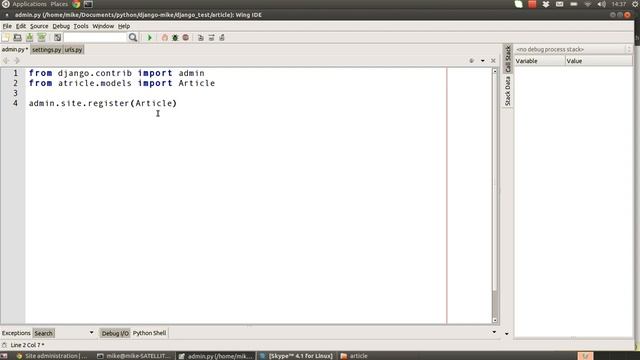The height and width of the screenshot is (360, 640).
Task: Switch to the Debug I/O tab
Action: (x=115, y=333)
